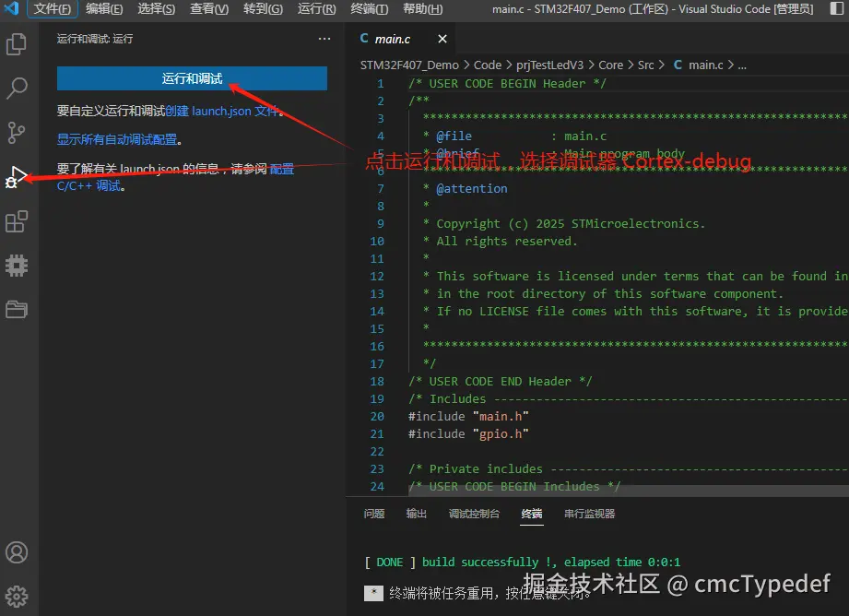The width and height of the screenshot is (849, 616).
Task: Open the 选择(S) menu
Action: [x=157, y=8]
